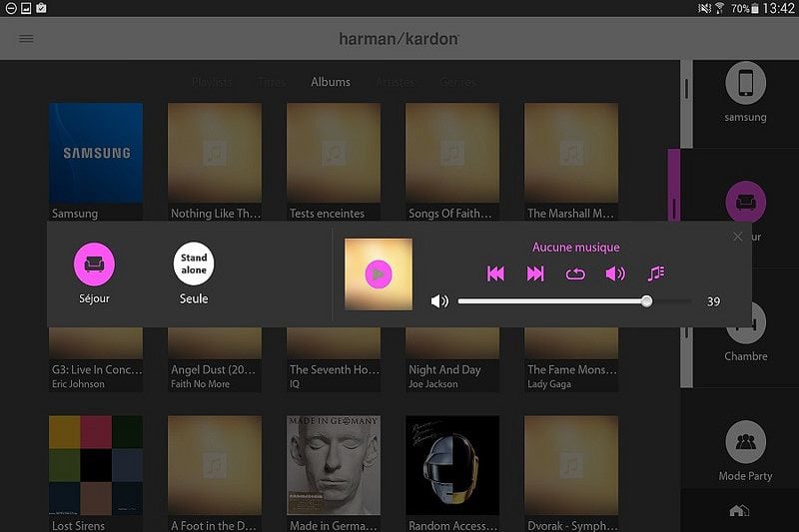Adjust the volume slider handle
The height and width of the screenshot is (532, 799).
(x=646, y=300)
